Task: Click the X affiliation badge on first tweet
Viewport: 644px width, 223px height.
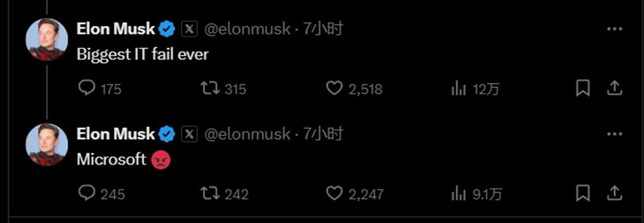Action: click(189, 29)
